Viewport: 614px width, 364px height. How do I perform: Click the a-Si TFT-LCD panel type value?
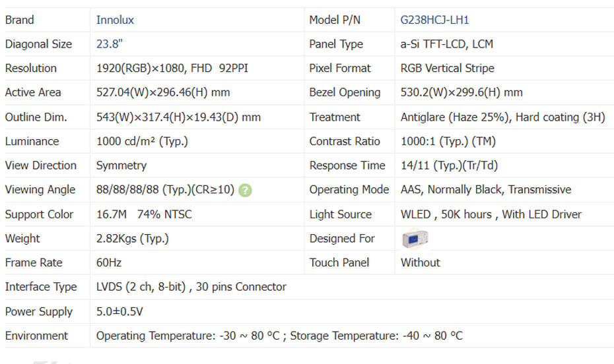coord(446,44)
